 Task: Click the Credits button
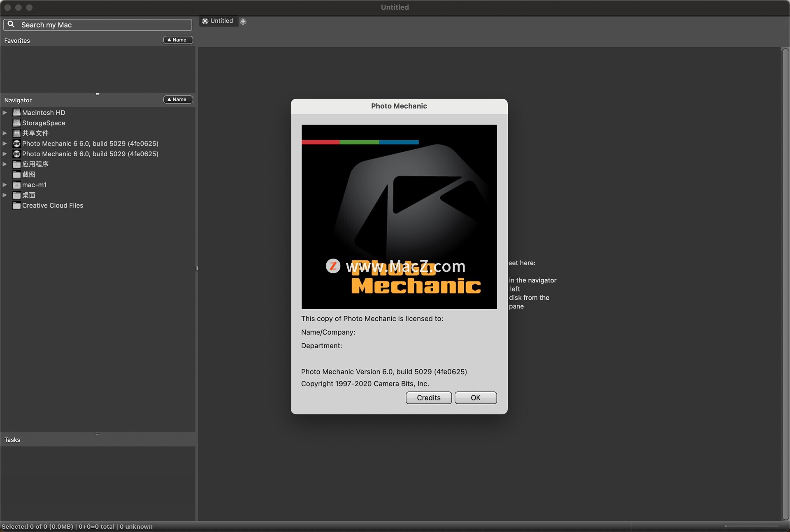pyautogui.click(x=429, y=398)
